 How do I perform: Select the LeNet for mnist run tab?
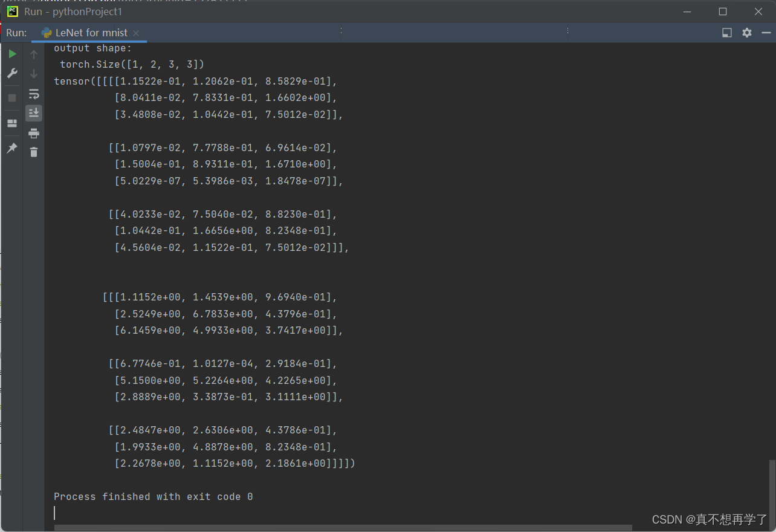tap(91, 33)
